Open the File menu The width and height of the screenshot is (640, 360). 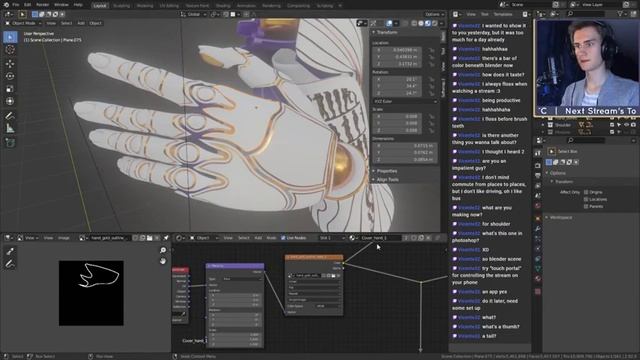tap(16, 5)
